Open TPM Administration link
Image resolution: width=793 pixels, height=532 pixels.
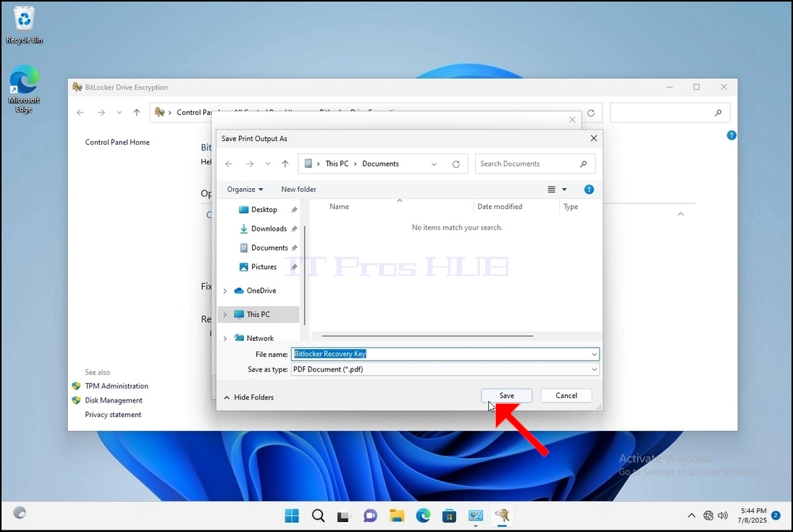pos(116,386)
